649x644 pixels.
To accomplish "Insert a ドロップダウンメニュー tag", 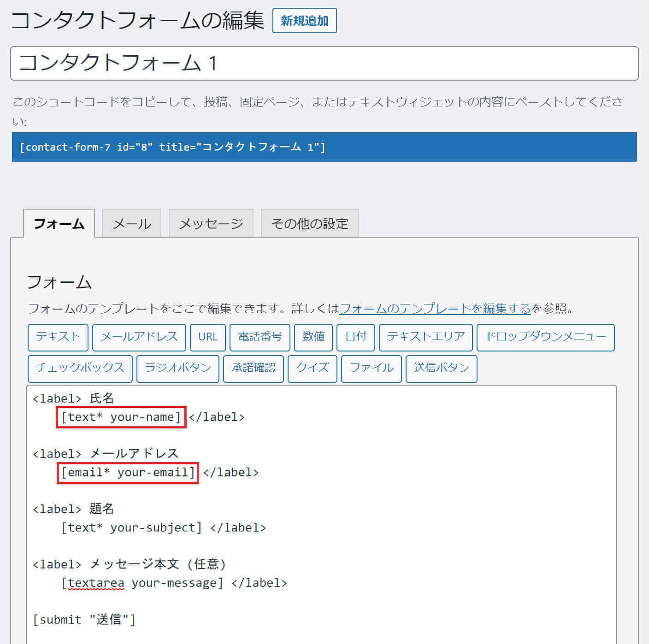I will tap(546, 337).
